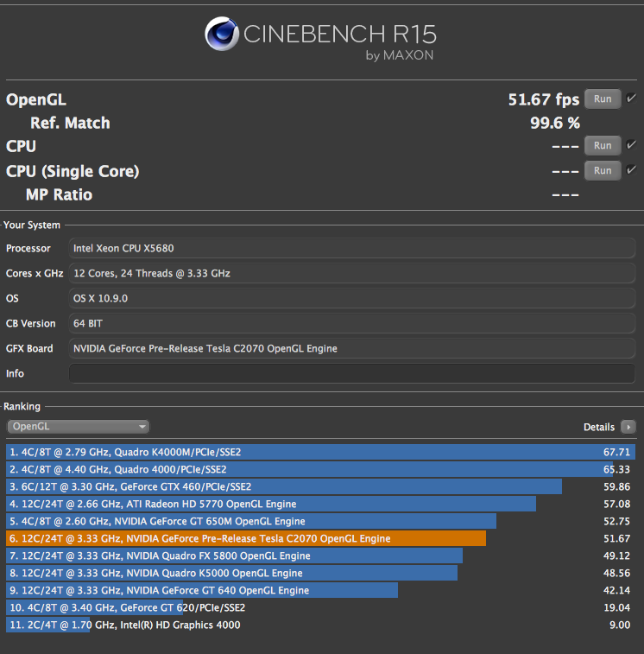Image resolution: width=644 pixels, height=654 pixels.
Task: Click the MP Ratio label
Action: click(x=60, y=194)
